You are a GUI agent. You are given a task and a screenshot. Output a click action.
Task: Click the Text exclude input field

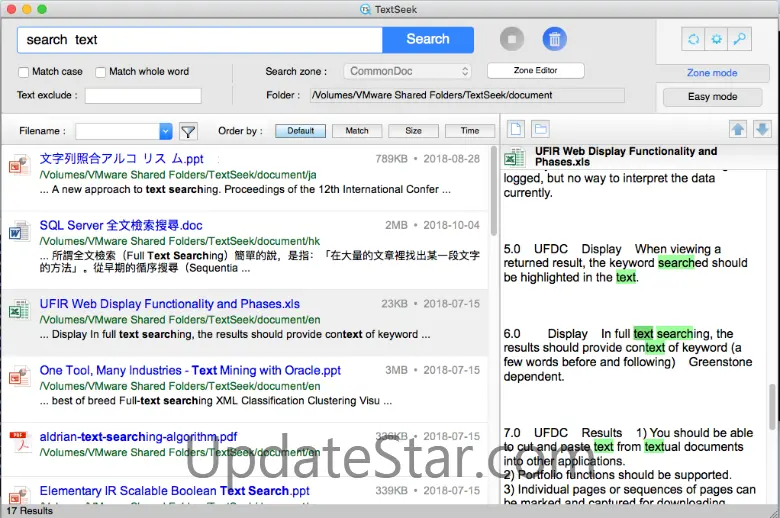[143, 96]
